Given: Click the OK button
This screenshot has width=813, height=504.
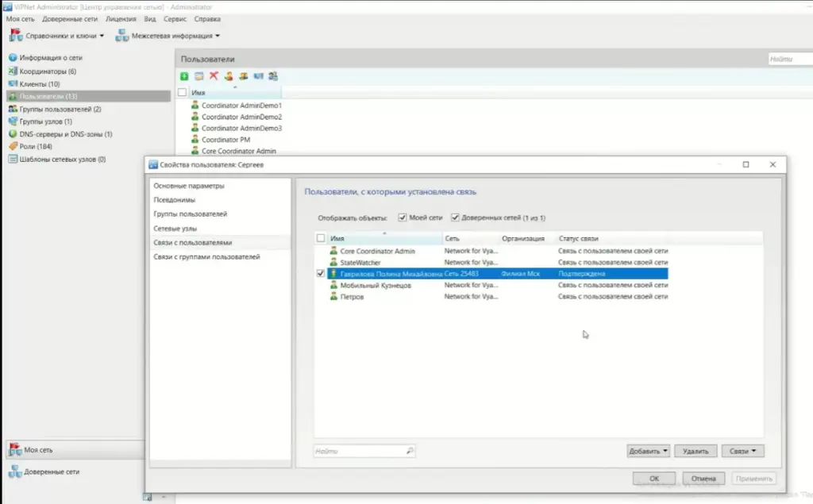Looking at the screenshot, I should (654, 478).
